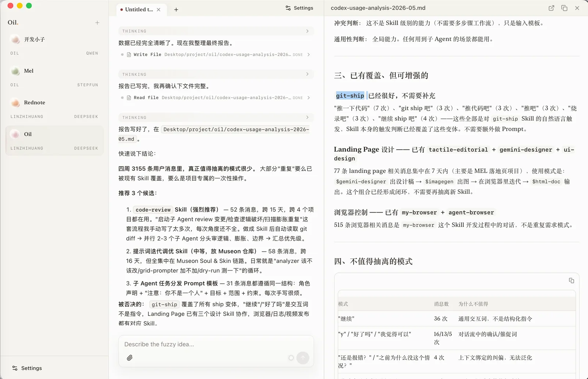This screenshot has height=379, width=588.
Task: Click the 开发小子 agent name
Action: pos(35,39)
